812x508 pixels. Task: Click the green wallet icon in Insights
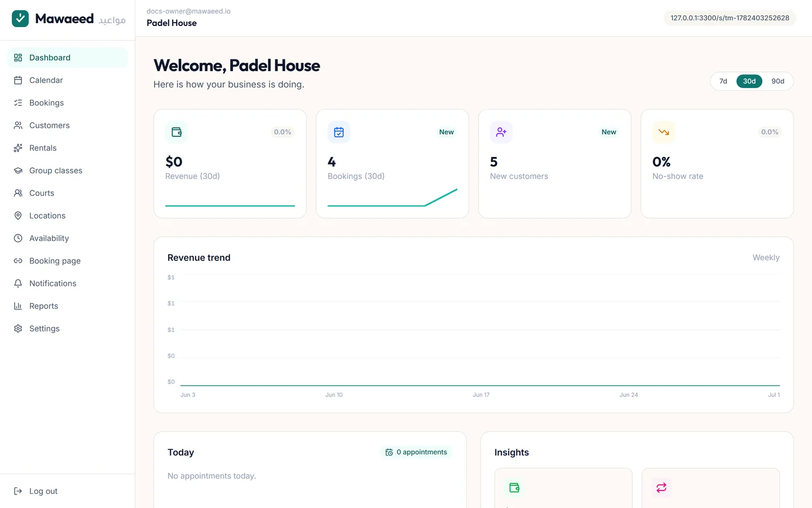pyautogui.click(x=514, y=488)
